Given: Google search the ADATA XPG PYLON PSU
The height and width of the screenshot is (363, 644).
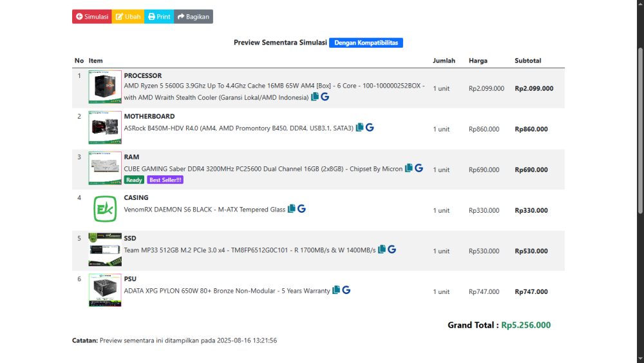Looking at the screenshot, I should (346, 290).
